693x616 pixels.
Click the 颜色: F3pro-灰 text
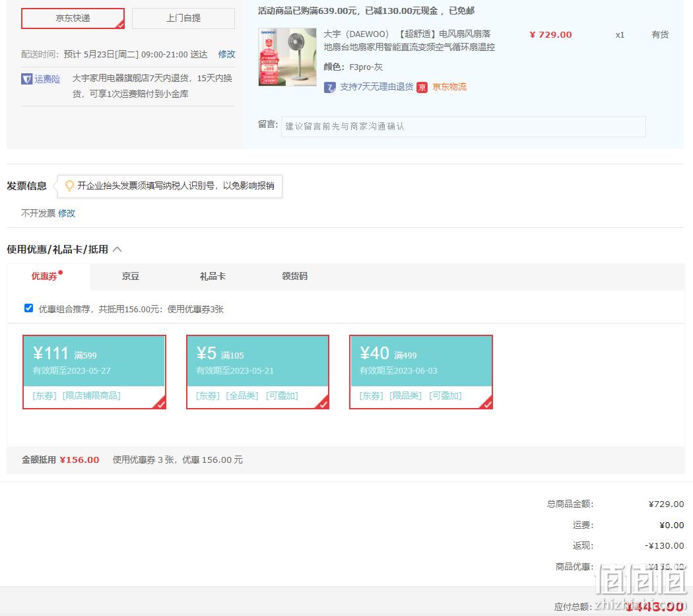click(353, 67)
